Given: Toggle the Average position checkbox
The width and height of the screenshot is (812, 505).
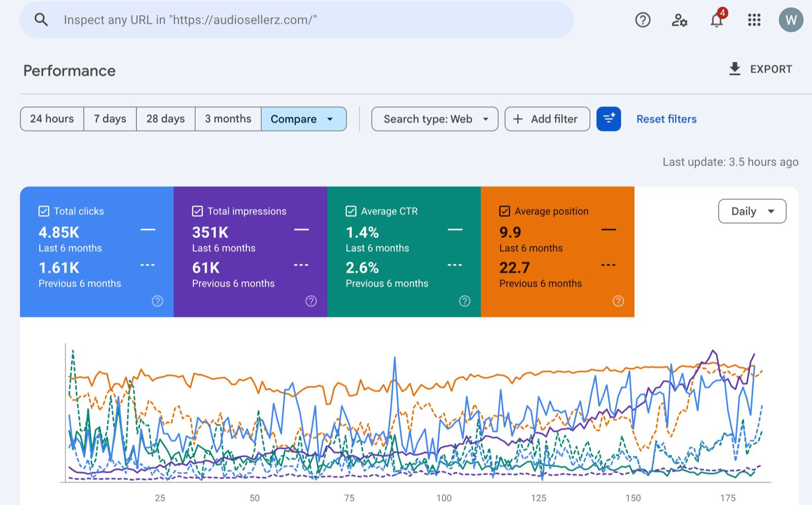Looking at the screenshot, I should (504, 211).
